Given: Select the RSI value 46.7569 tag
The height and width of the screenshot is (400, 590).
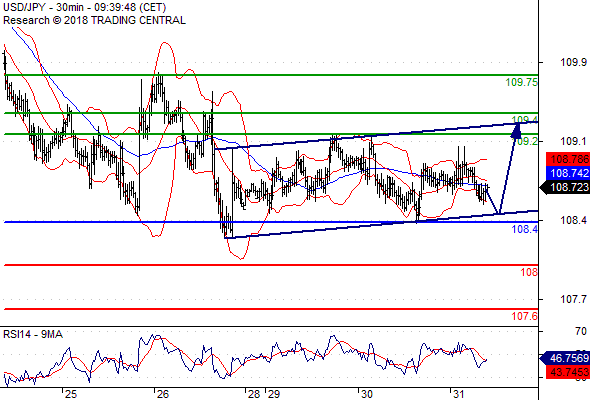Looking at the screenshot, I should click(565, 358).
